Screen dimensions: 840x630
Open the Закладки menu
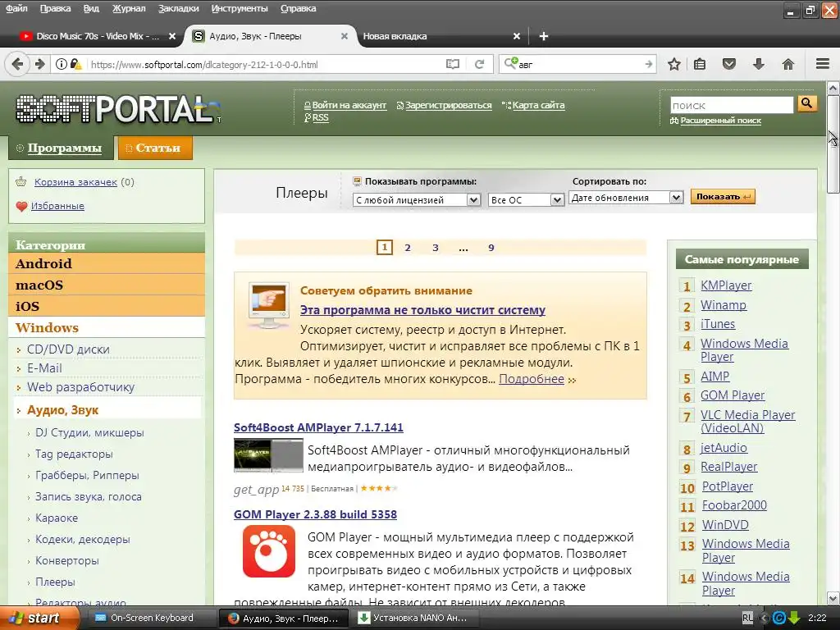coord(178,8)
